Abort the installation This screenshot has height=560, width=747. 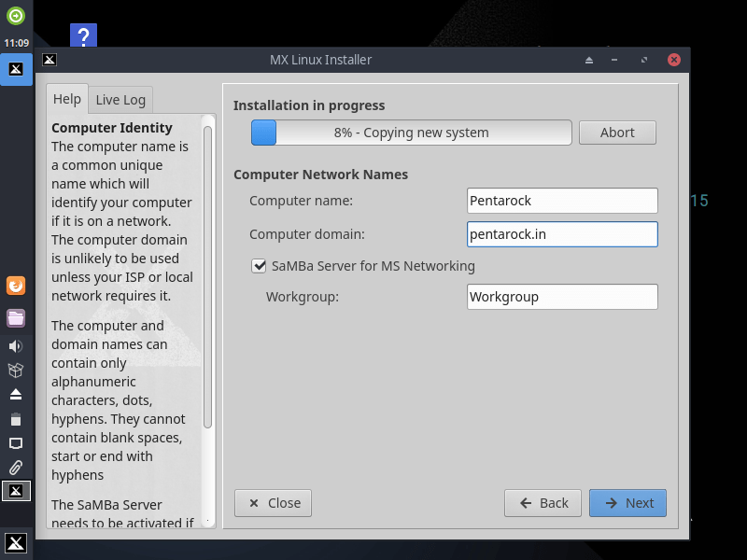[x=617, y=133]
